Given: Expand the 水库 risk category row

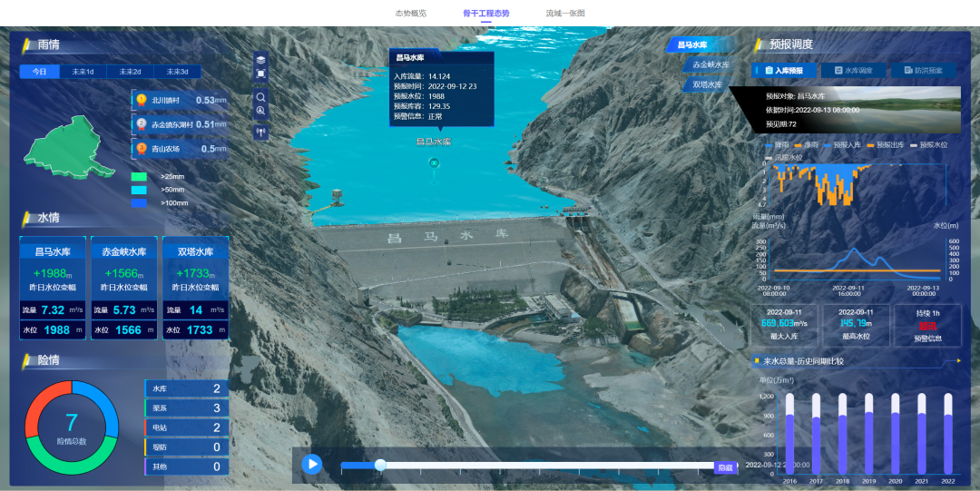Looking at the screenshot, I should pos(185,389).
